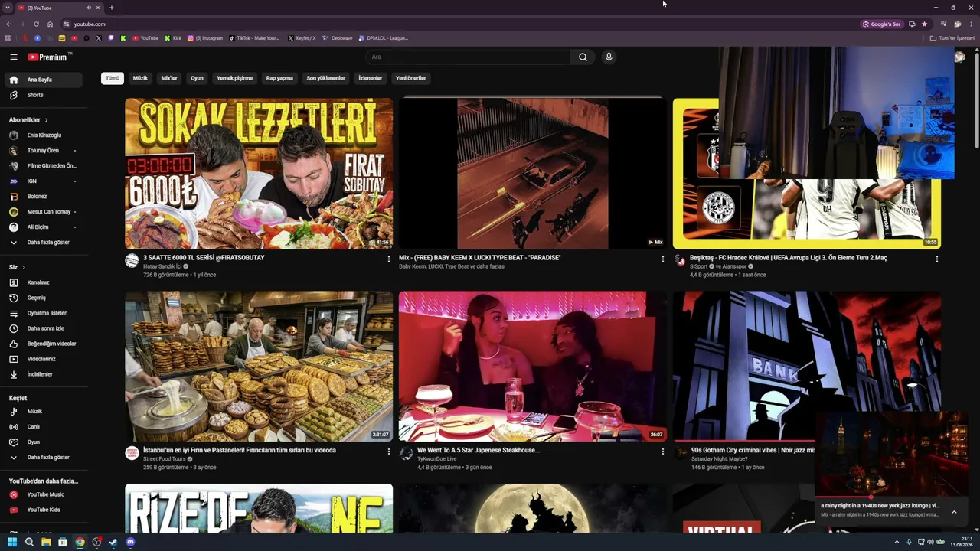Open more options for the Japanese Steakhouse video
The image size is (980, 551).
coord(662,452)
